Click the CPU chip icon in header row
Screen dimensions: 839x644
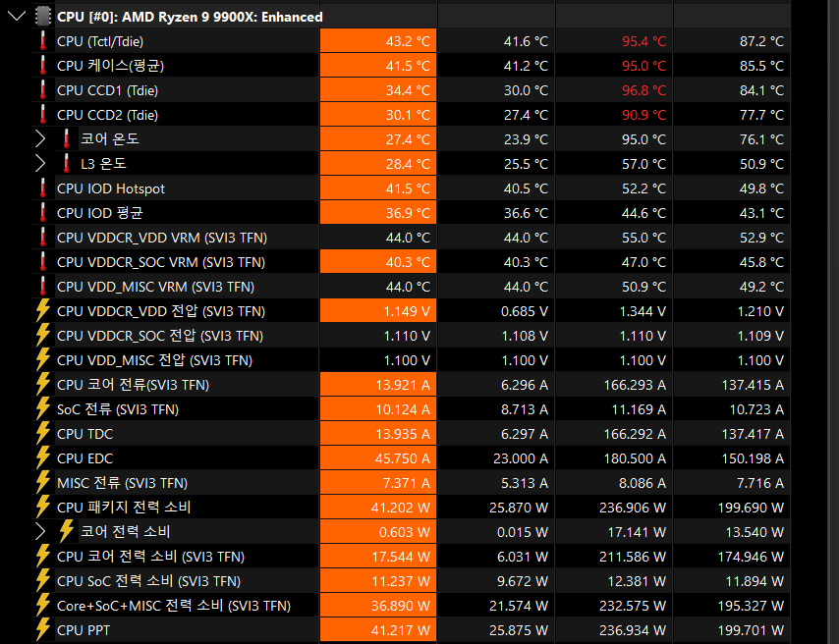[43, 17]
